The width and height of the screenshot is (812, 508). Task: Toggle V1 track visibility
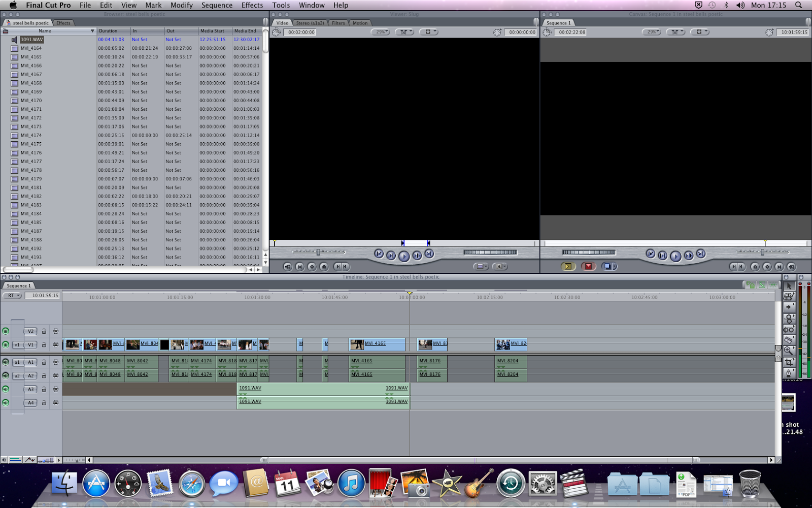6,344
